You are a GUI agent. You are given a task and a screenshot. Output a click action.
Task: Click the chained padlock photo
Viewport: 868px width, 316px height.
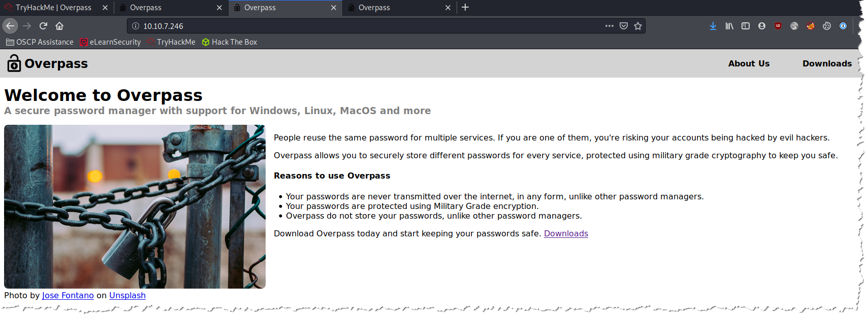click(135, 206)
